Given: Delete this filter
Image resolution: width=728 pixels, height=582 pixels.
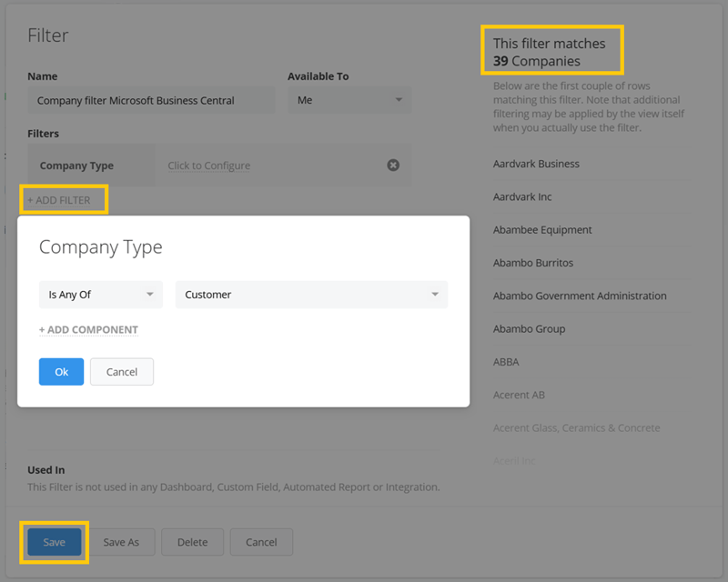Looking at the screenshot, I should click(193, 542).
